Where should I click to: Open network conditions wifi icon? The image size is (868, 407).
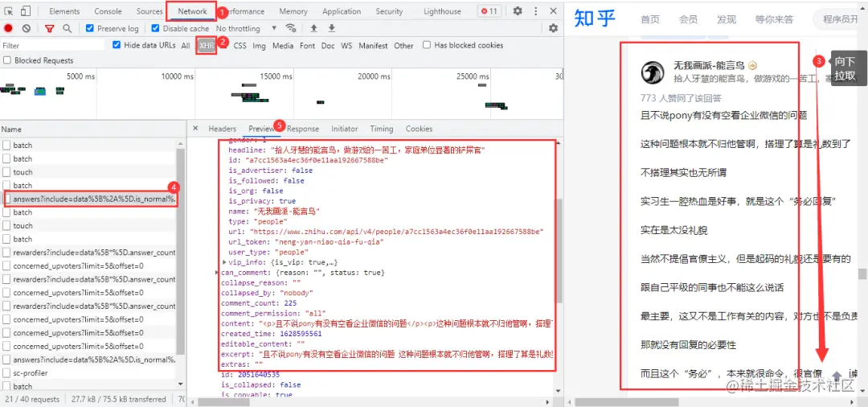coord(291,28)
